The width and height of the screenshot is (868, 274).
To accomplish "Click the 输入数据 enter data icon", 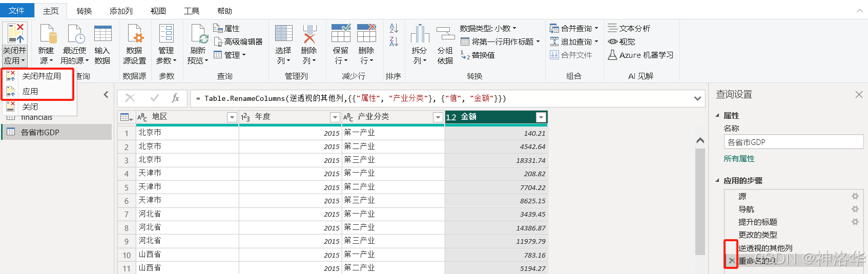I will [102, 34].
